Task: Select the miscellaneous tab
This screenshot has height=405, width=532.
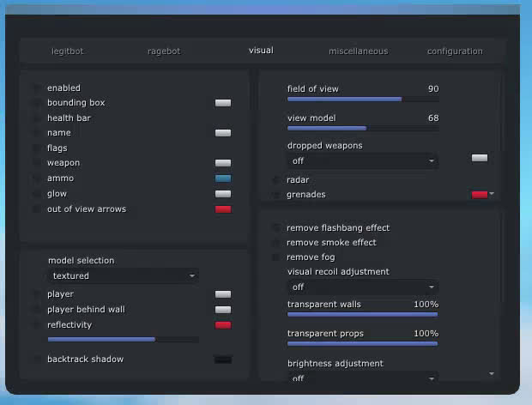Action: point(358,51)
